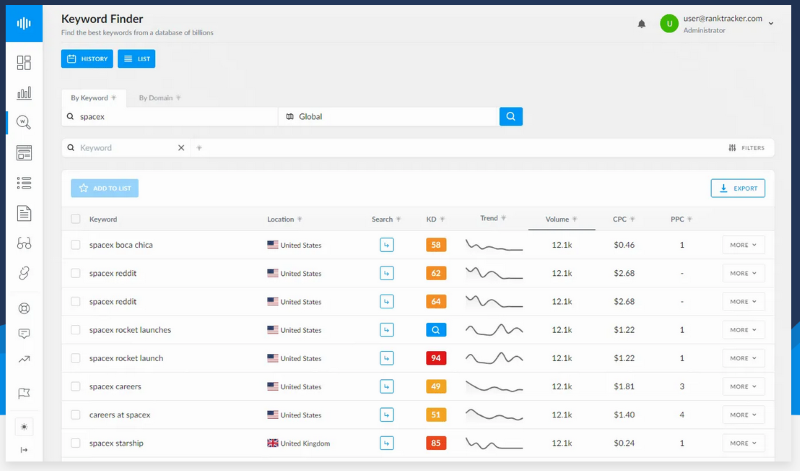
Task: Click the HISTORY button
Action: click(x=87, y=59)
